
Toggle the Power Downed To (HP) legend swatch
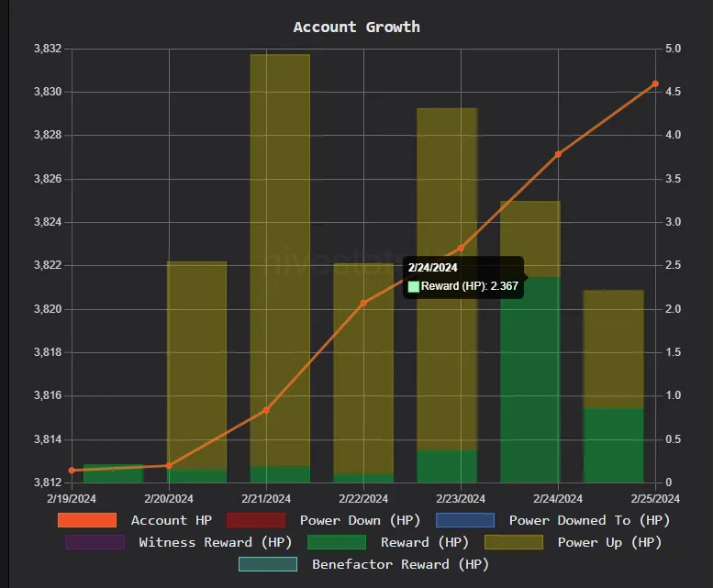(x=465, y=520)
